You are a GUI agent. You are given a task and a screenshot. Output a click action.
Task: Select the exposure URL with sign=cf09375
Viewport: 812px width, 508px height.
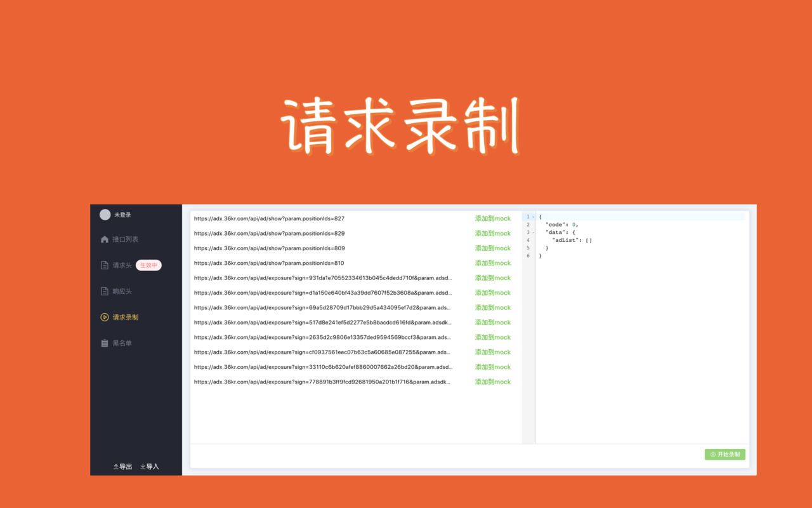coord(323,352)
